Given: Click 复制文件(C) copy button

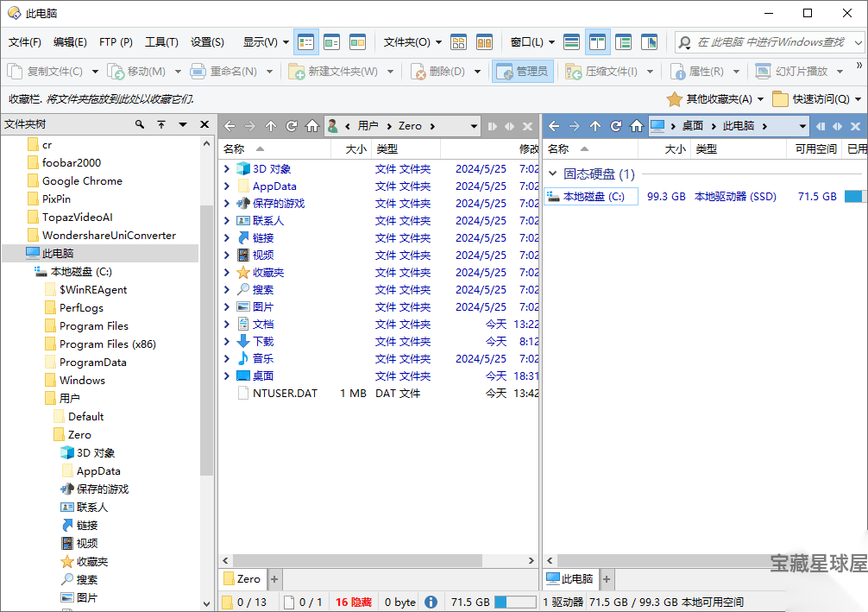Looking at the screenshot, I should (x=44, y=72).
